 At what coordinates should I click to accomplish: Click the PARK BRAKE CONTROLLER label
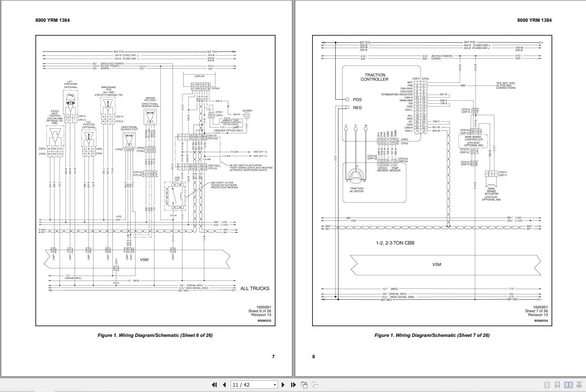coord(473,139)
